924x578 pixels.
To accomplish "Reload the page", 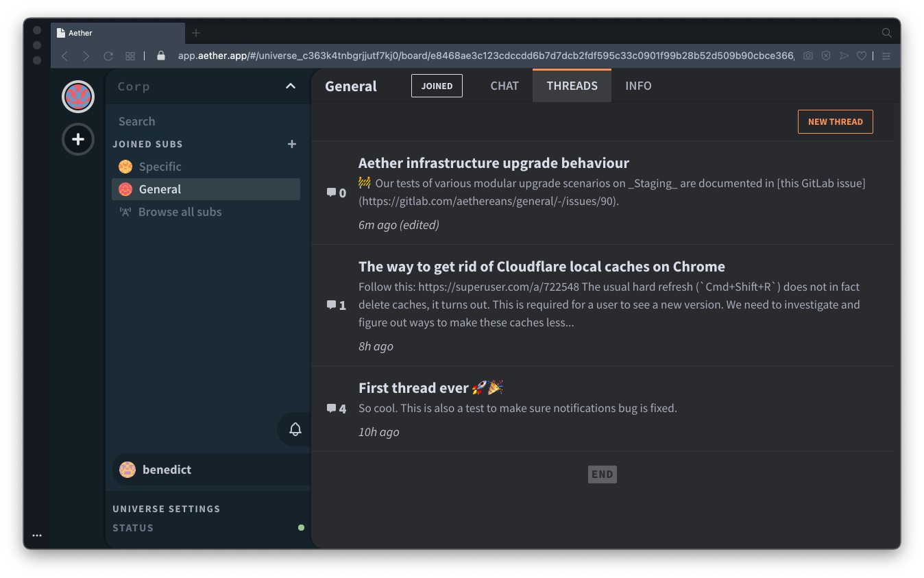I will pos(108,56).
